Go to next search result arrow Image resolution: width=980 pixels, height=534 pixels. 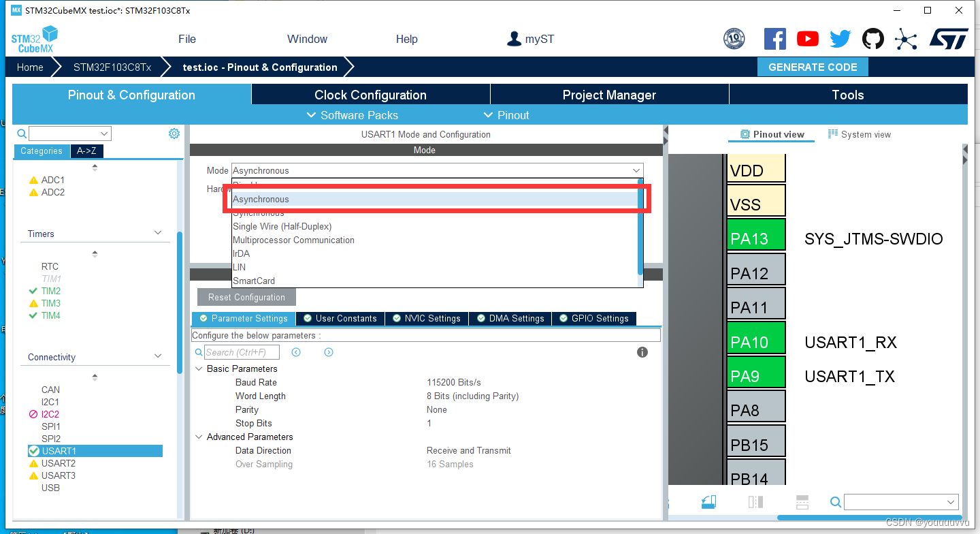point(329,352)
